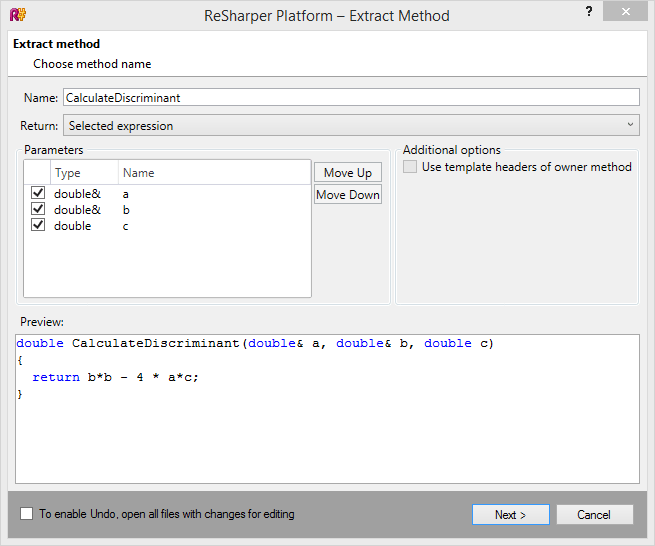The width and height of the screenshot is (655, 546).
Task: Click the Name column header in Parameters
Action: pyautogui.click(x=215, y=173)
